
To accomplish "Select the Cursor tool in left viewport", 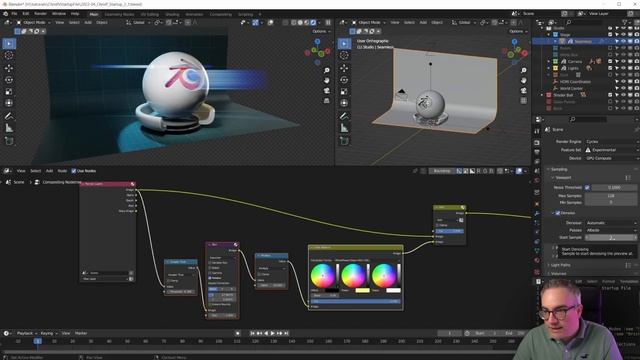I will [9, 56].
